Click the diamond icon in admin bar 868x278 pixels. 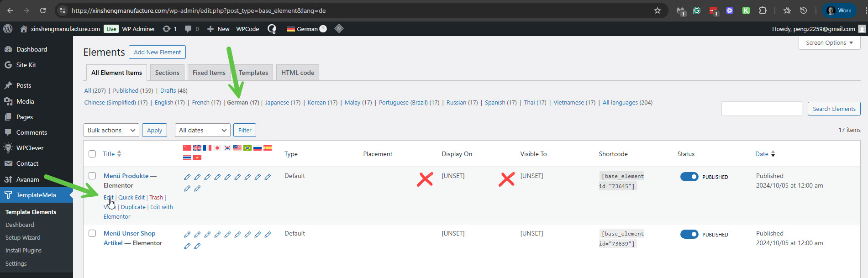pyautogui.click(x=339, y=29)
